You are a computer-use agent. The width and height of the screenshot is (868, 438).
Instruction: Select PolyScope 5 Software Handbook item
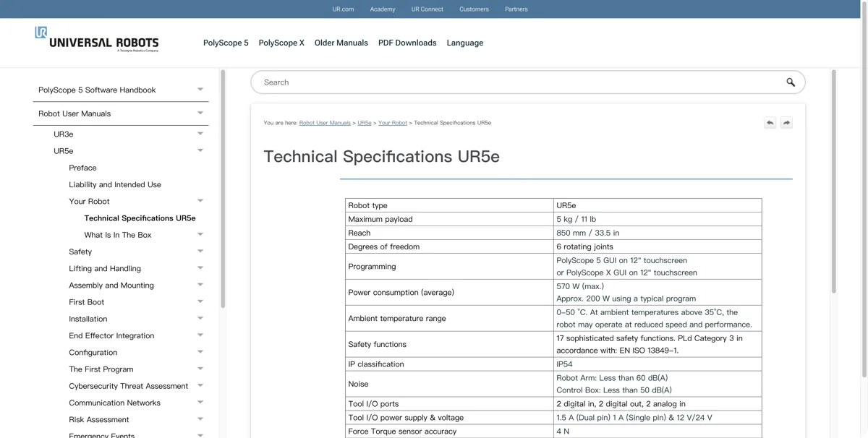click(97, 90)
